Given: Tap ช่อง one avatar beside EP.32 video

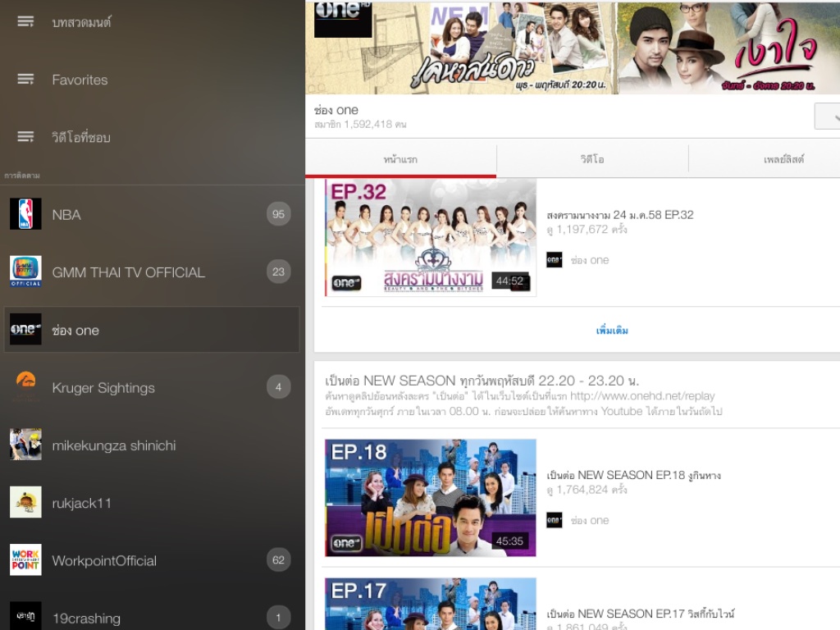Looking at the screenshot, I should (x=555, y=260).
